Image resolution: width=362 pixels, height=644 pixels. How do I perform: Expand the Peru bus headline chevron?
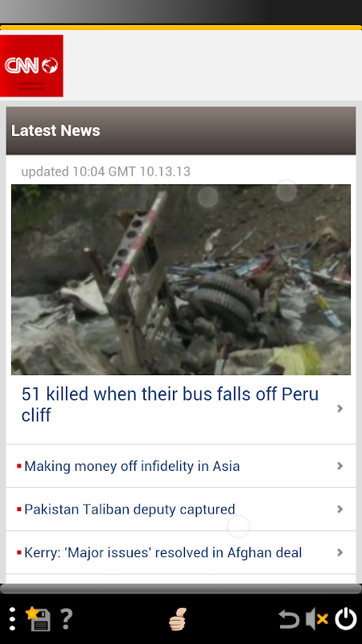point(339,408)
